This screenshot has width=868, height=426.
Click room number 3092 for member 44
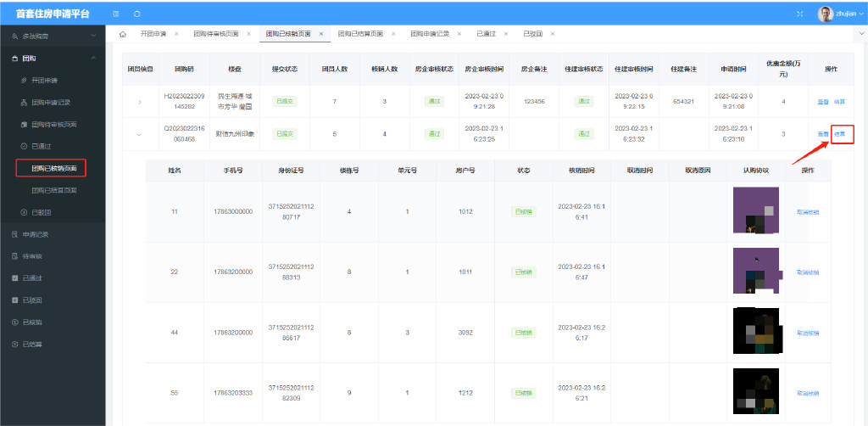coord(465,333)
